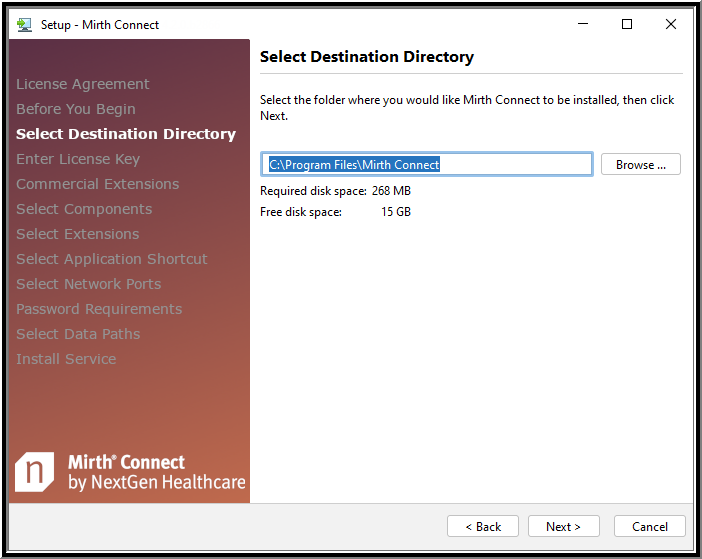Minimize the Setup window
This screenshot has width=702, height=559.
[x=582, y=24]
